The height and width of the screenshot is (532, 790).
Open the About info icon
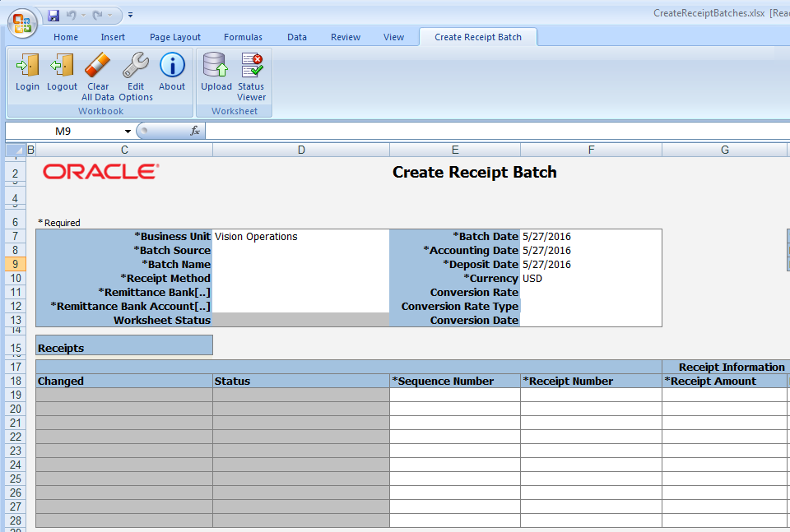pyautogui.click(x=172, y=66)
